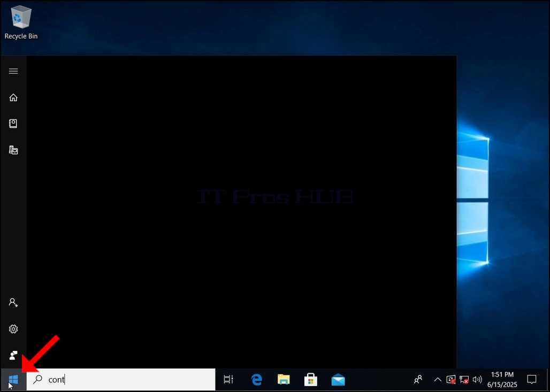Open the Recycle Bin desktop icon
Viewport: 550px width, 392px height.
pyautogui.click(x=21, y=23)
